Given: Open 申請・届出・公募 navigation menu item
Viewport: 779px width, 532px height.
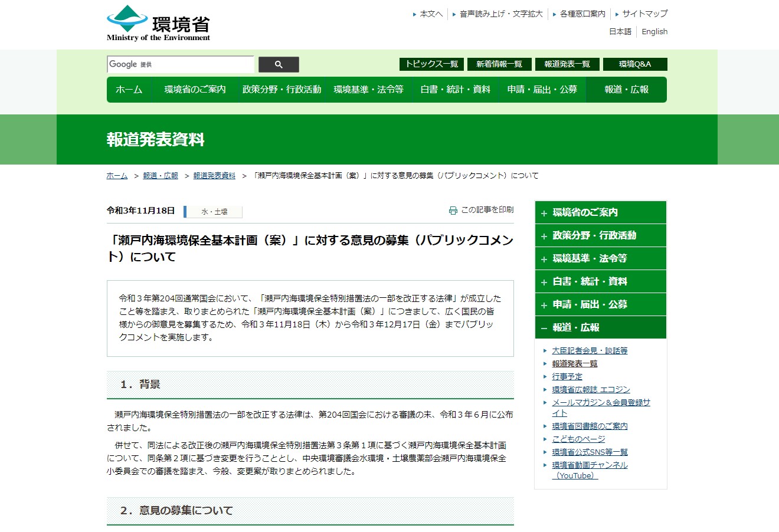Looking at the screenshot, I should 542,90.
